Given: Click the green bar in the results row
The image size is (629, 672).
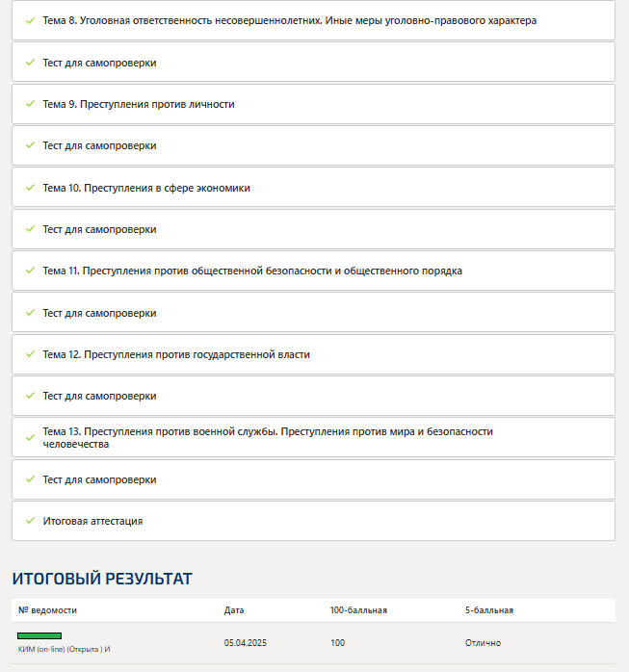Looking at the screenshot, I should [x=39, y=635].
